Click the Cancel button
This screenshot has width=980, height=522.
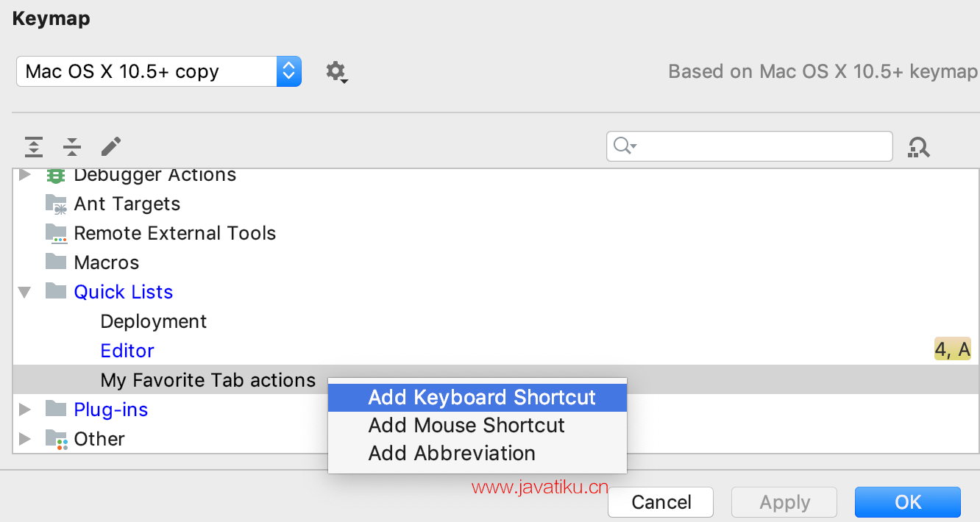click(661, 502)
